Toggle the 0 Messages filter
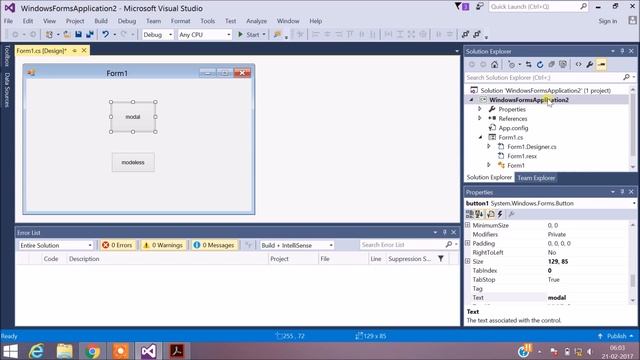Screen dimensions: 640x360 [215, 245]
